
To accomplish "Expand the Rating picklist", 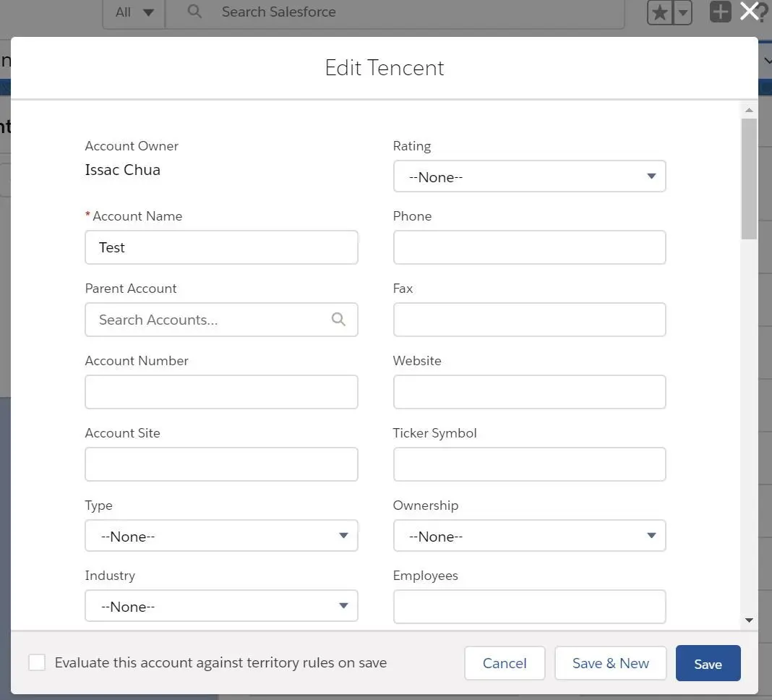I will [529, 176].
